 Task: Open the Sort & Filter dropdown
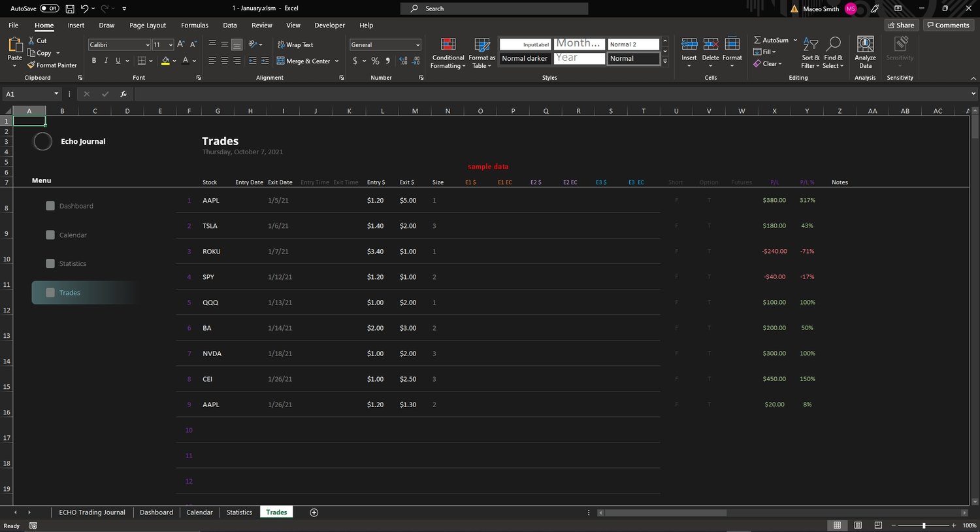tap(810, 53)
